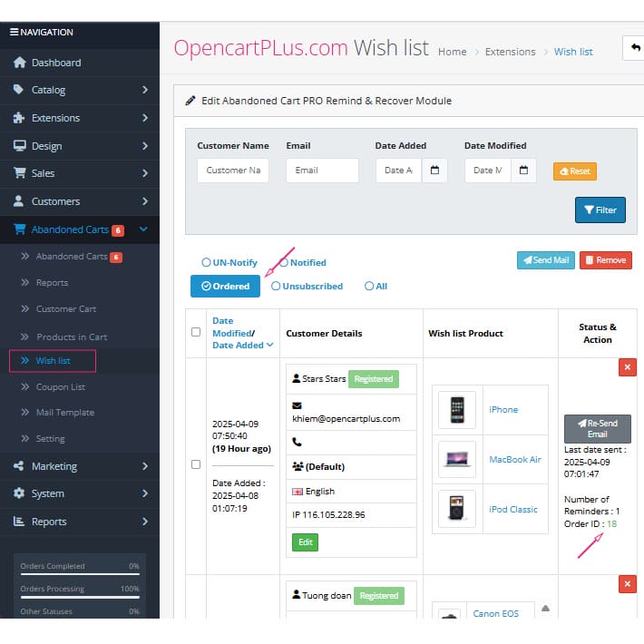Viewport: 644px width, 644px height.
Task: Click the Extensions puzzle icon
Action: [18, 118]
